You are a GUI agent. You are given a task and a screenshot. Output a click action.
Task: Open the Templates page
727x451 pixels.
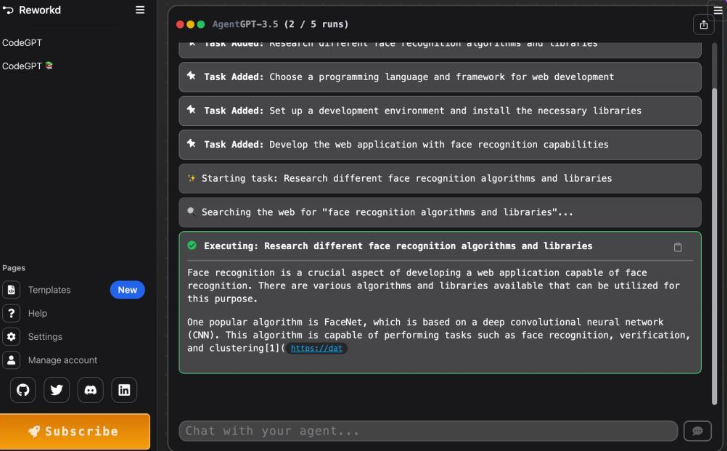coord(49,290)
